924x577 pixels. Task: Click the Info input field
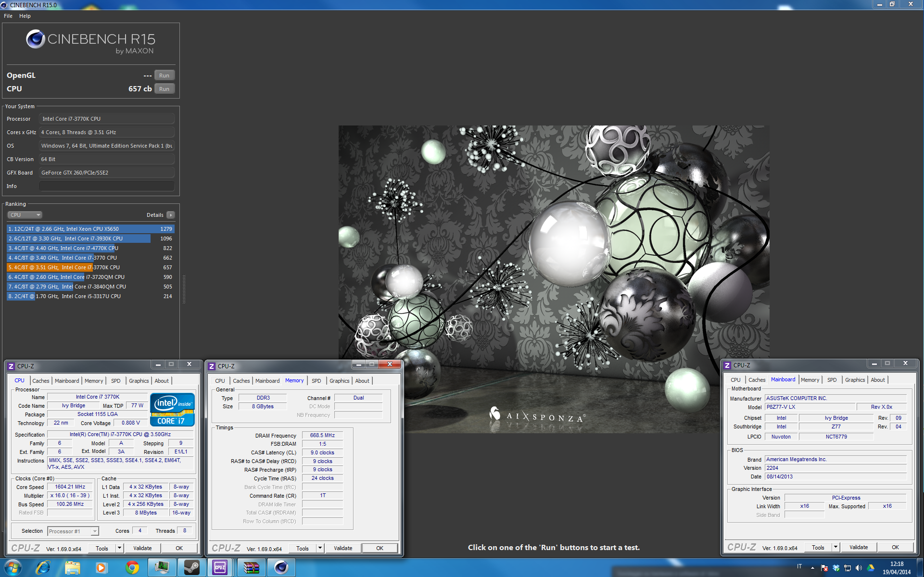tap(107, 186)
